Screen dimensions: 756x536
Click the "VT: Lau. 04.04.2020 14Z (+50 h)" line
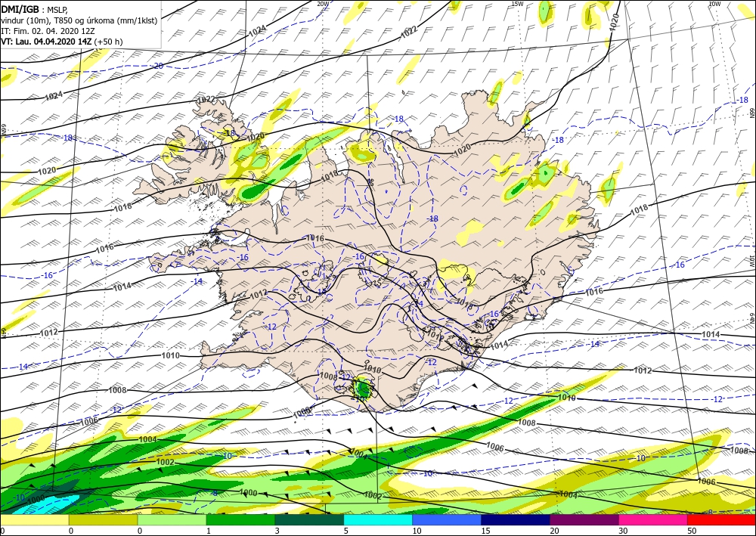[x=62, y=42]
